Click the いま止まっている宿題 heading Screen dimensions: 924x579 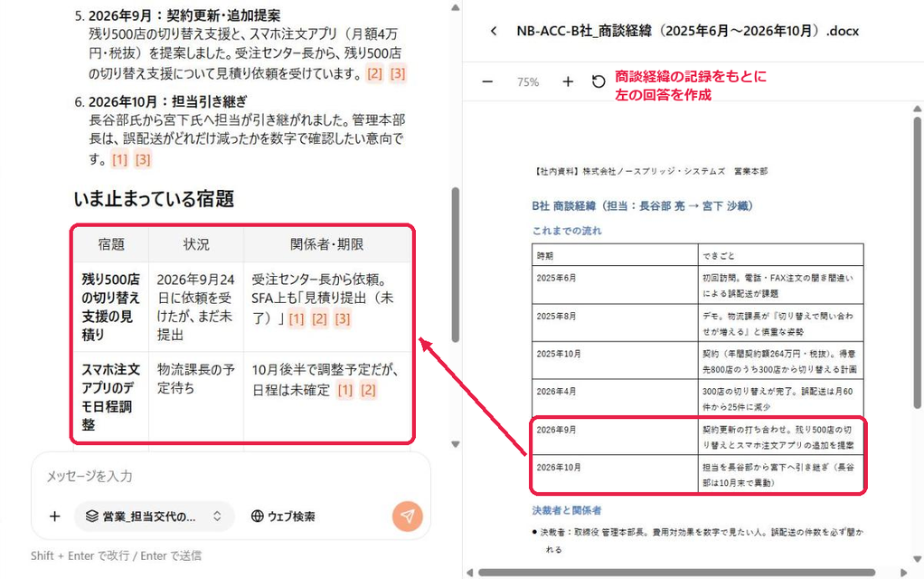pos(154,199)
